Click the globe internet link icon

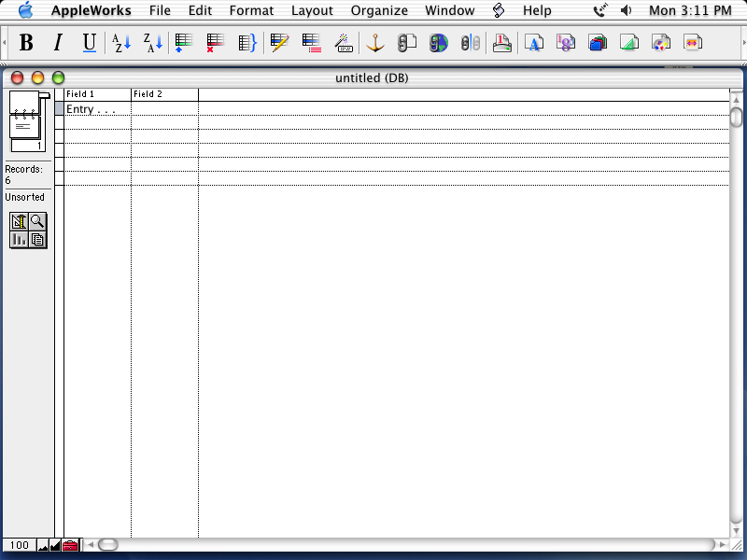pos(438,42)
